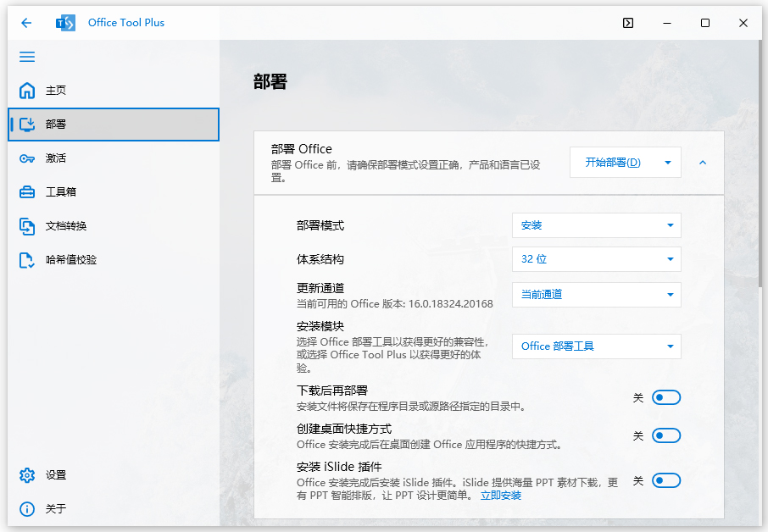
Task: Turn on 创建桌面快捷方式 shortcut creation
Action: coord(666,435)
